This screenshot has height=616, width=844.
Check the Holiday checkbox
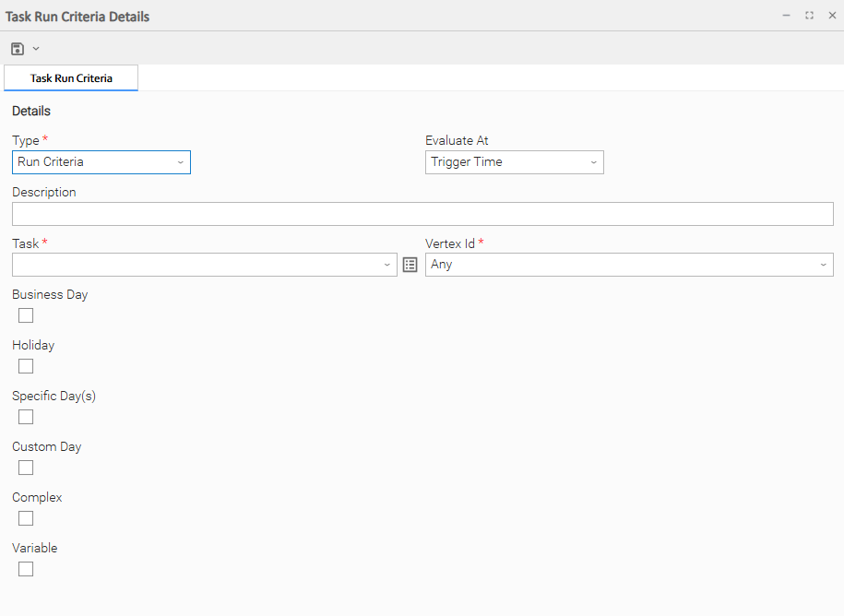[x=26, y=366]
